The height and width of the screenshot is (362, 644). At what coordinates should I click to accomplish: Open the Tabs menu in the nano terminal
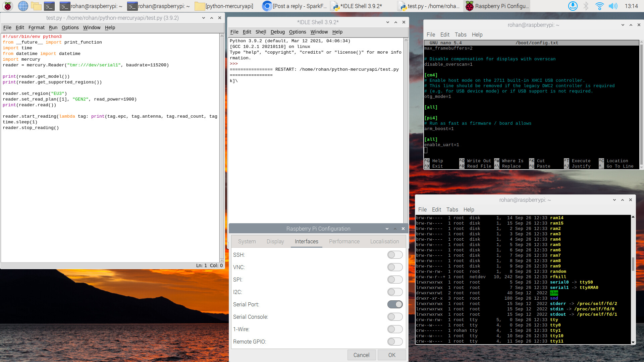(x=460, y=35)
